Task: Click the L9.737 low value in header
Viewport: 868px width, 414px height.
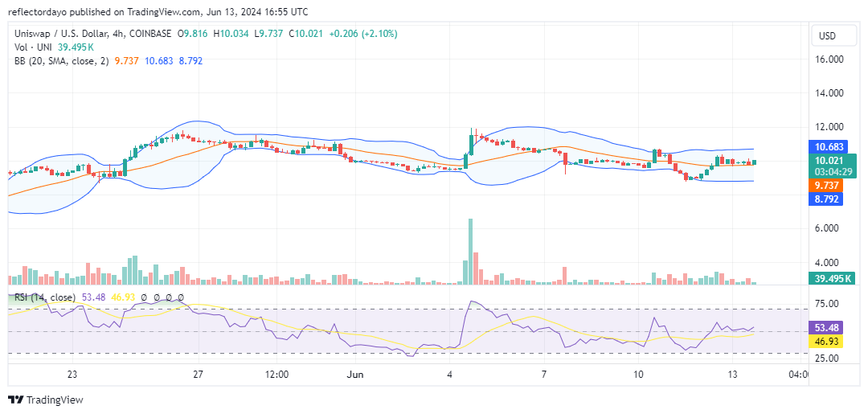Action: (x=268, y=34)
